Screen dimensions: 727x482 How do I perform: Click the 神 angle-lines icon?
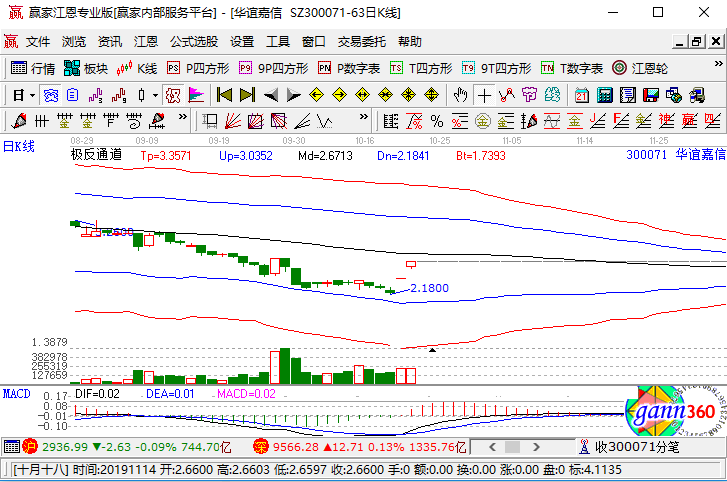pyautogui.click(x=666, y=121)
